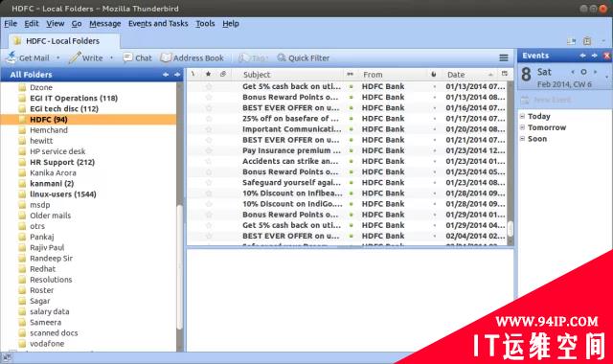Open the Message menu
Viewport: 613px width, 364px height.
pyautogui.click(x=104, y=23)
